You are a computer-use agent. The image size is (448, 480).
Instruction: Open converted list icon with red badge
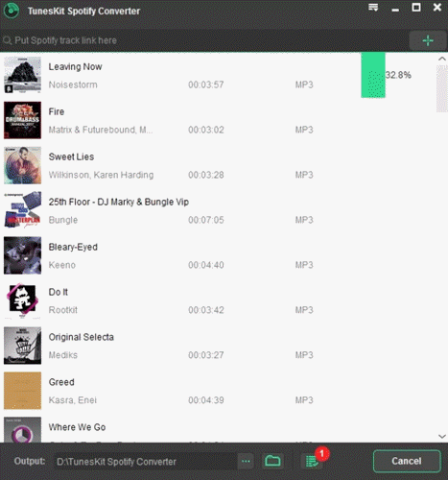pyautogui.click(x=313, y=461)
